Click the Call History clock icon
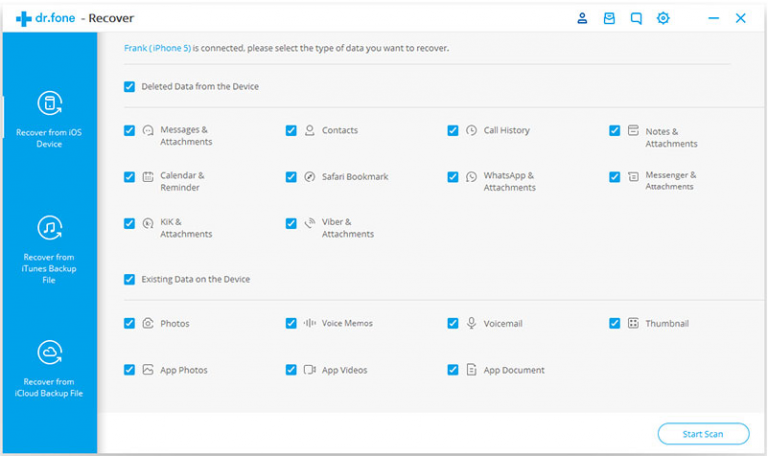Viewport: 768px width, 456px height. [x=471, y=131]
